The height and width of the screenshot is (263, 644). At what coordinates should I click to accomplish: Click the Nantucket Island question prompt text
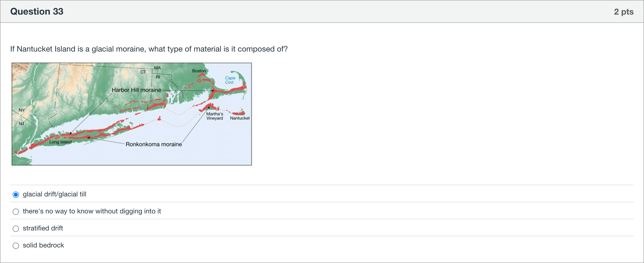149,49
